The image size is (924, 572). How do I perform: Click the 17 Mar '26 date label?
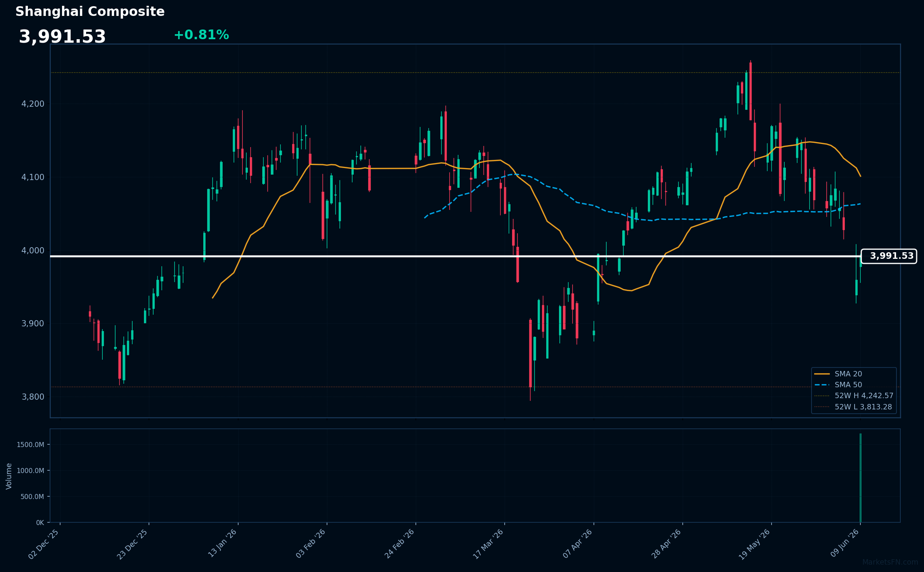(488, 544)
